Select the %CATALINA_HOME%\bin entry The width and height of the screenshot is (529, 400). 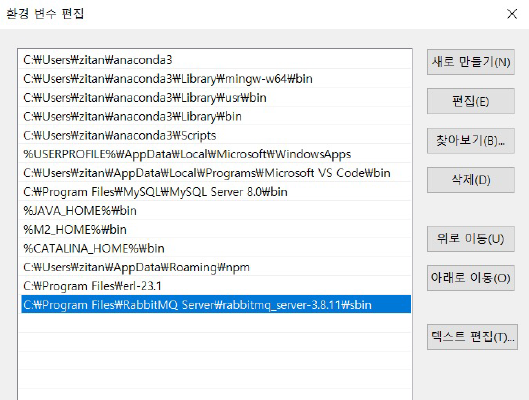216,249
